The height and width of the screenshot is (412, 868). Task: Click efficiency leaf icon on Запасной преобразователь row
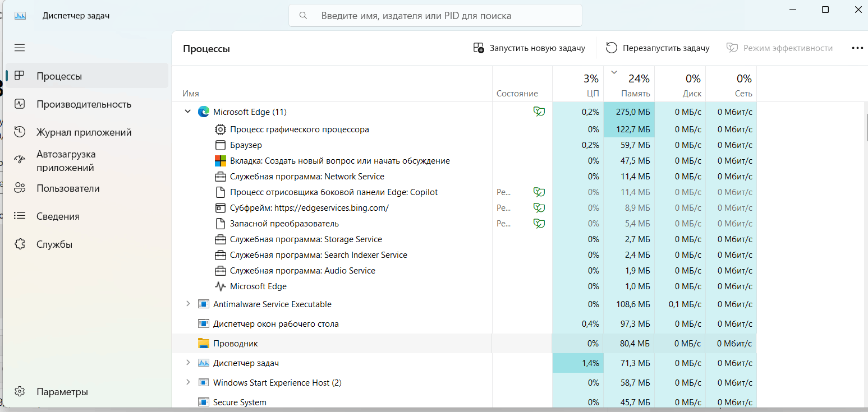click(539, 224)
